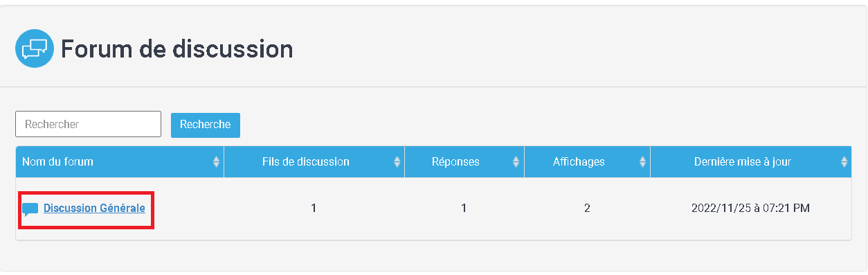Select the Dernière mise à jour header label
Image resolution: width=868 pixels, height=275 pixels.
pos(743,162)
